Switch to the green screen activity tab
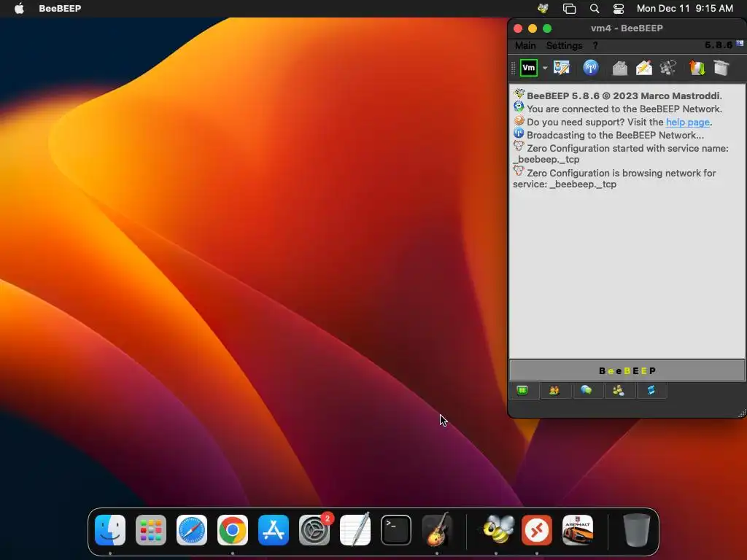Viewport: 747px width, 560px height. tap(522, 391)
